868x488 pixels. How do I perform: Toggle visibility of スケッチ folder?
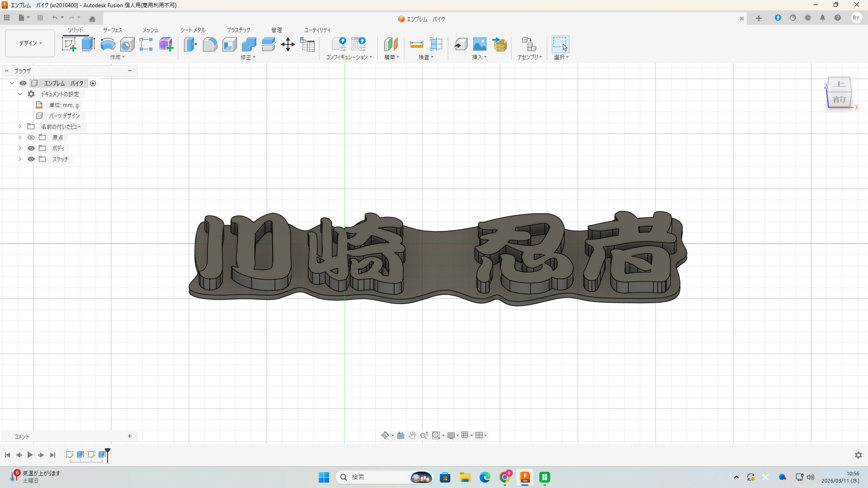(x=31, y=159)
